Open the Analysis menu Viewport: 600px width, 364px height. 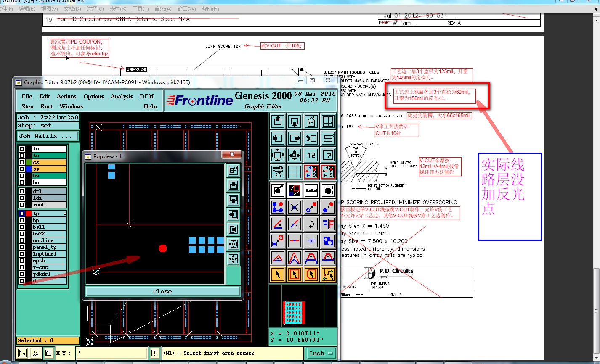122,96
